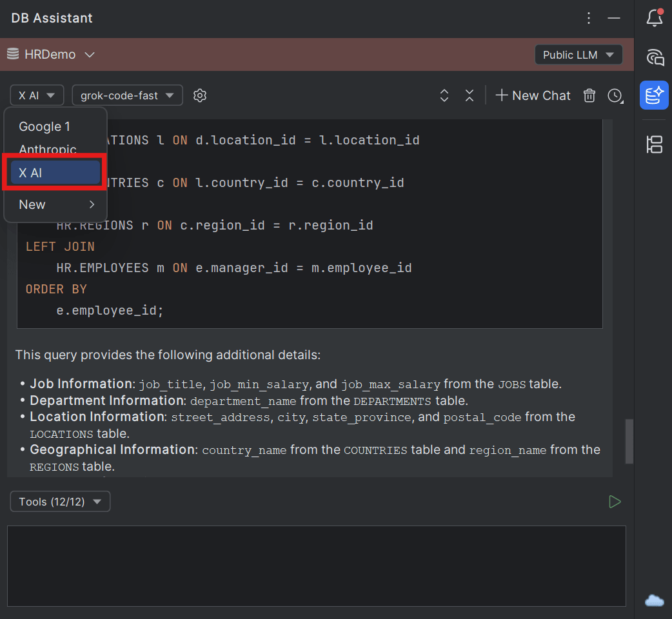
Task: Click the 'Geographical Information' bullet text
Action: pyautogui.click(x=113, y=450)
